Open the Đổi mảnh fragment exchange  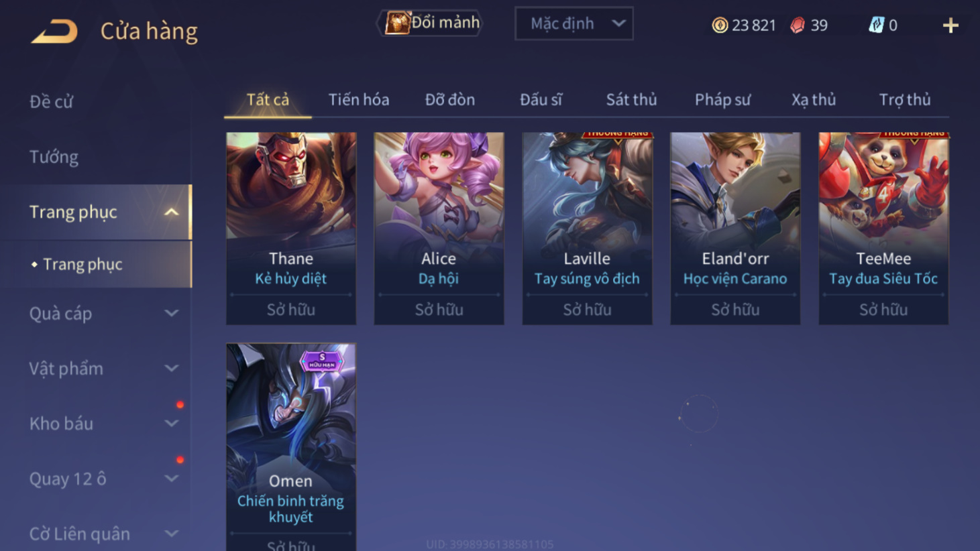[431, 23]
